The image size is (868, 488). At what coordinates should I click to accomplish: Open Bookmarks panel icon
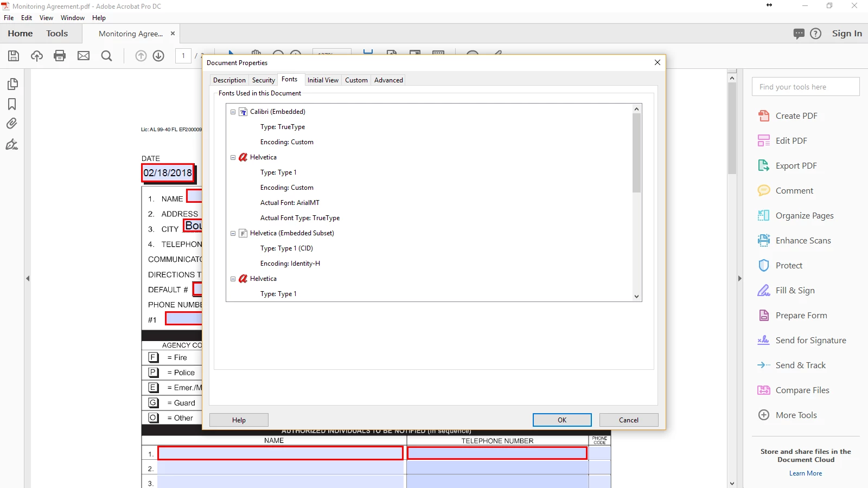pos(12,104)
